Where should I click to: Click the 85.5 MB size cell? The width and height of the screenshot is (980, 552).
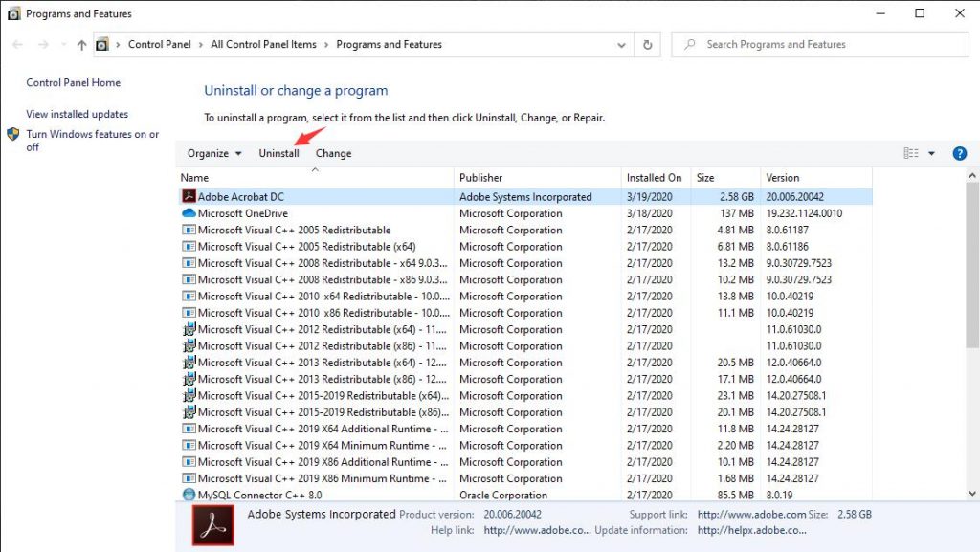735,496
